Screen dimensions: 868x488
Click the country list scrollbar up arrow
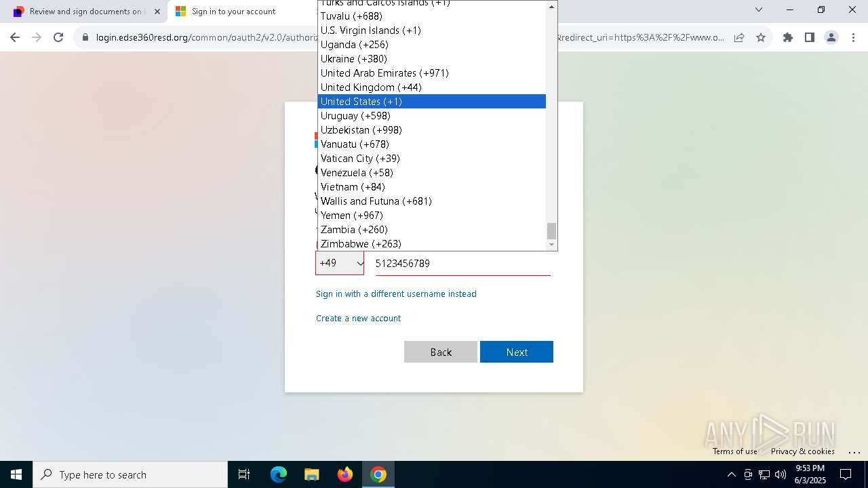[551, 6]
